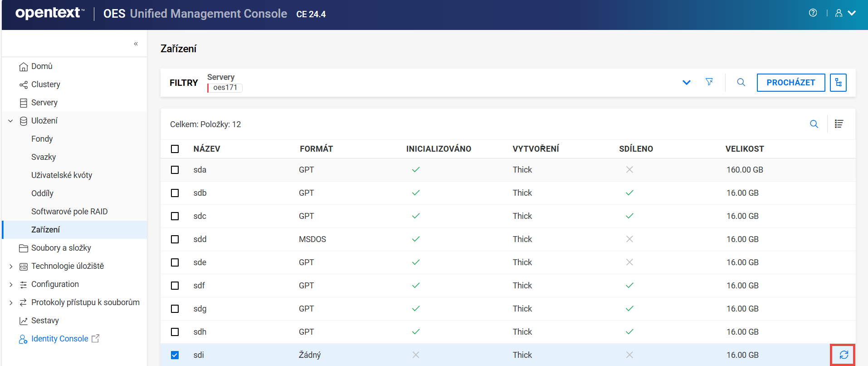Check the box for device sda
This screenshot has height=366, width=868.
coord(175,170)
